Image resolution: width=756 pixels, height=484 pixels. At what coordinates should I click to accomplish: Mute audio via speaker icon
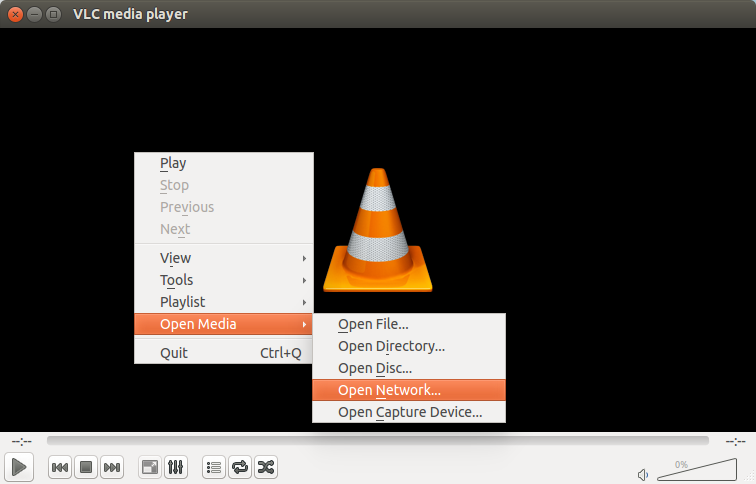point(643,475)
